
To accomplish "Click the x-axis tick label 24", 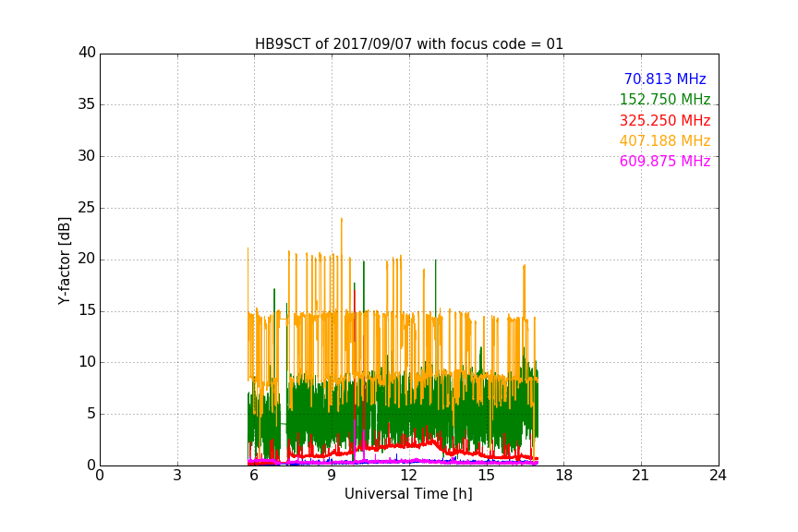I will [718, 476].
